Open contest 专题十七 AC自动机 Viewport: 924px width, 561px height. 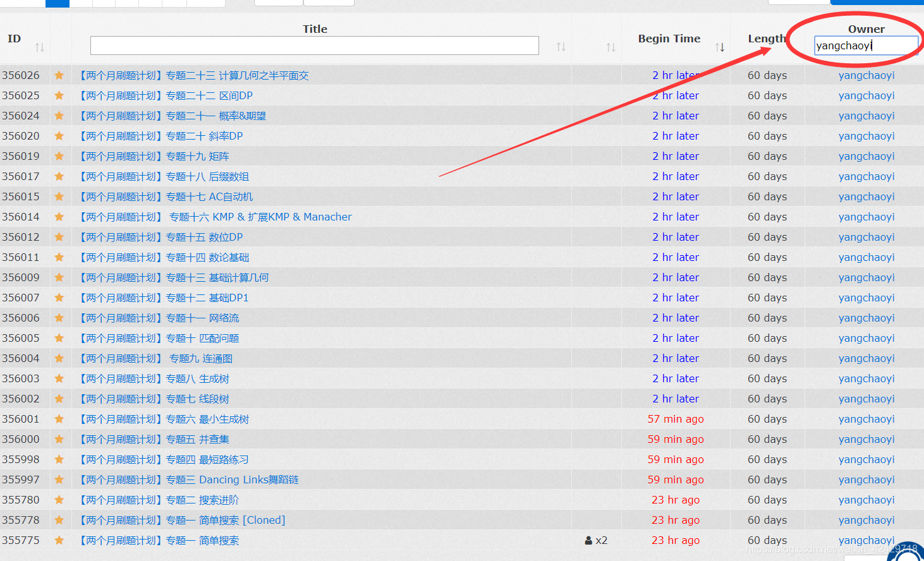166,196
